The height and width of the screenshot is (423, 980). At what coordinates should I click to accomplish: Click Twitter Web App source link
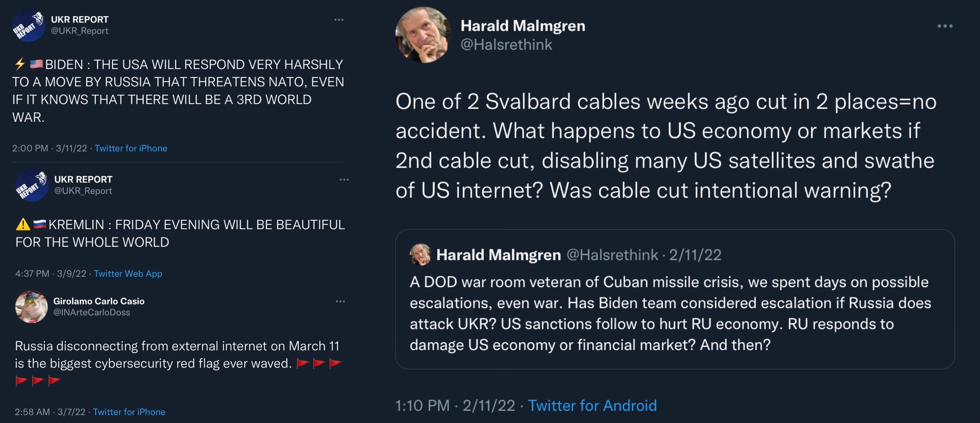128,274
